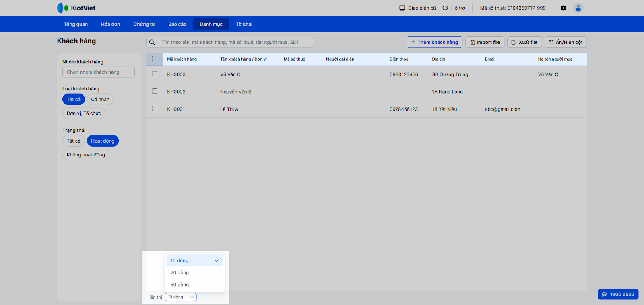Filter by Hoạt động status
This screenshot has height=305, width=644.
[x=103, y=141]
